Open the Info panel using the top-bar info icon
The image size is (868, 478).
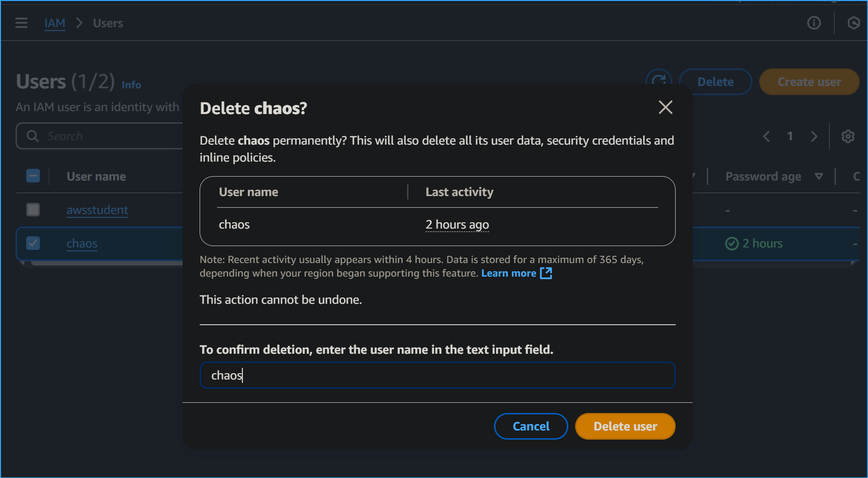tap(814, 23)
